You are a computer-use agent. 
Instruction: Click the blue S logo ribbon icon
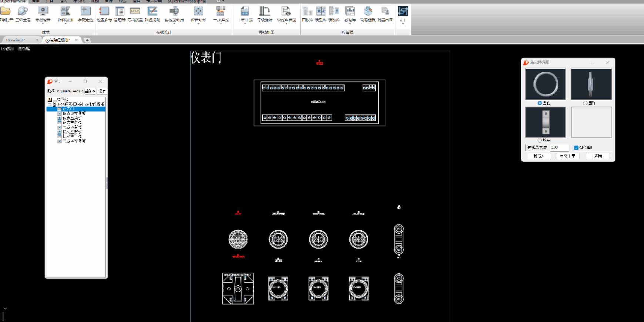[403, 11]
